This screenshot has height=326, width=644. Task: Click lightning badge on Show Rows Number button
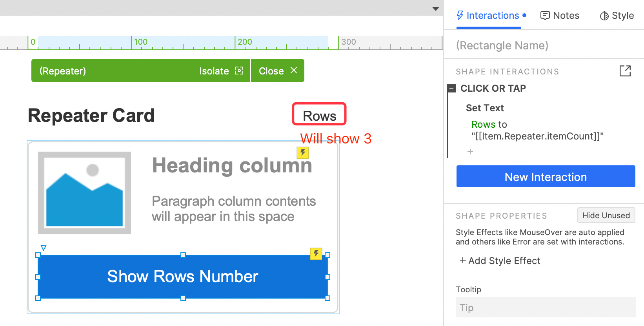[x=316, y=254]
